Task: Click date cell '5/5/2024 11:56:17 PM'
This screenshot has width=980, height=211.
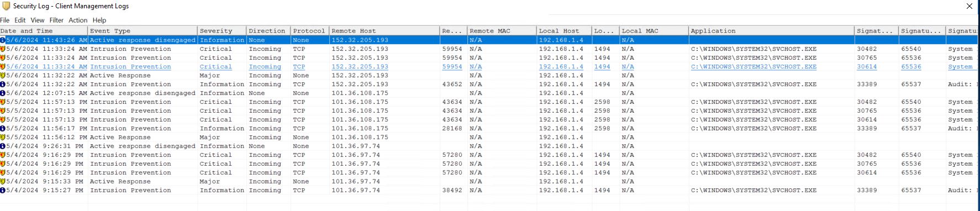Action: point(46,129)
